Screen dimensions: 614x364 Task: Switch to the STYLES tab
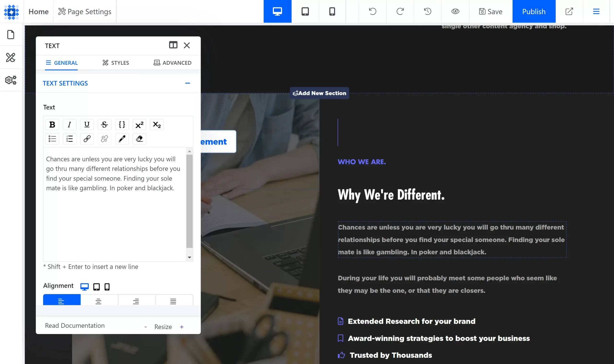click(x=116, y=63)
